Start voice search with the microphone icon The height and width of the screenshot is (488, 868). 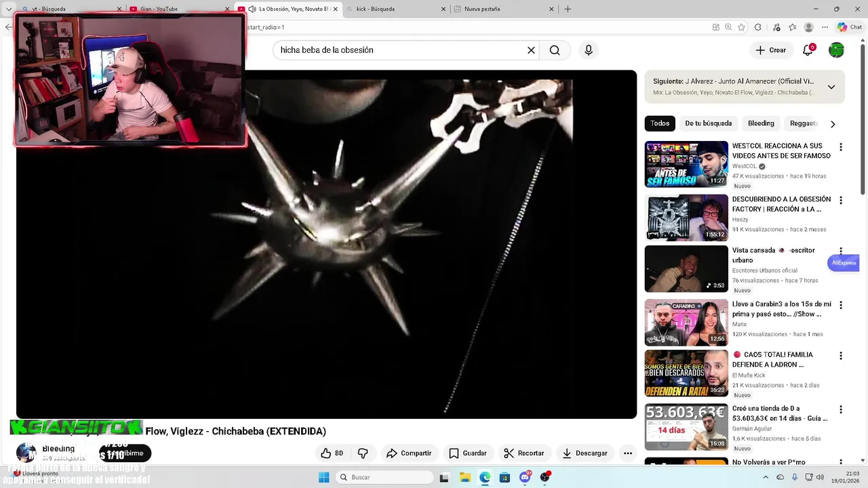pos(589,50)
